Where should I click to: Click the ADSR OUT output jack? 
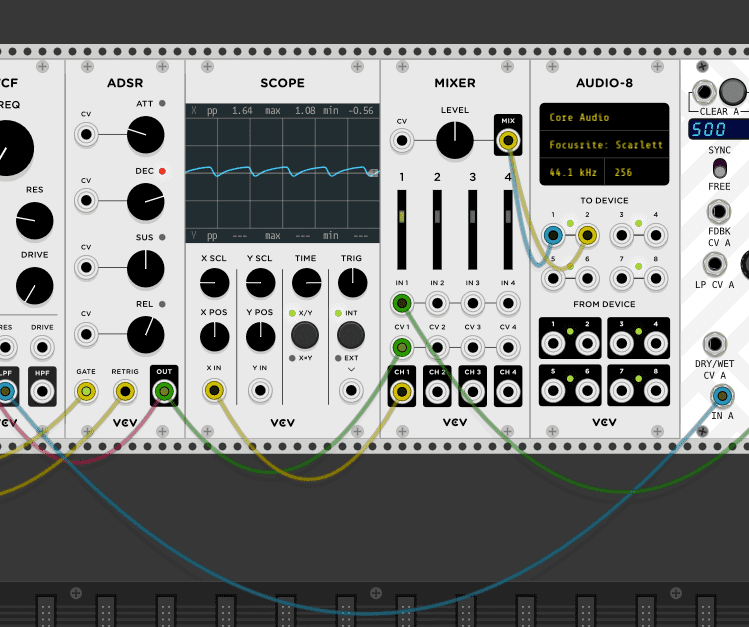[x=164, y=392]
